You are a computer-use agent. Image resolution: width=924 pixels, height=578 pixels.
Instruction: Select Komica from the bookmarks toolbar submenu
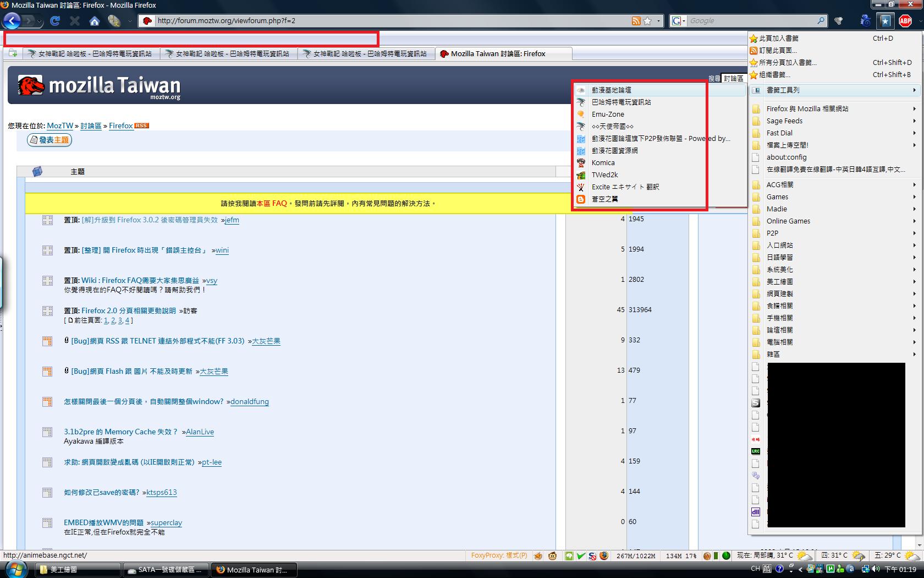coord(603,163)
